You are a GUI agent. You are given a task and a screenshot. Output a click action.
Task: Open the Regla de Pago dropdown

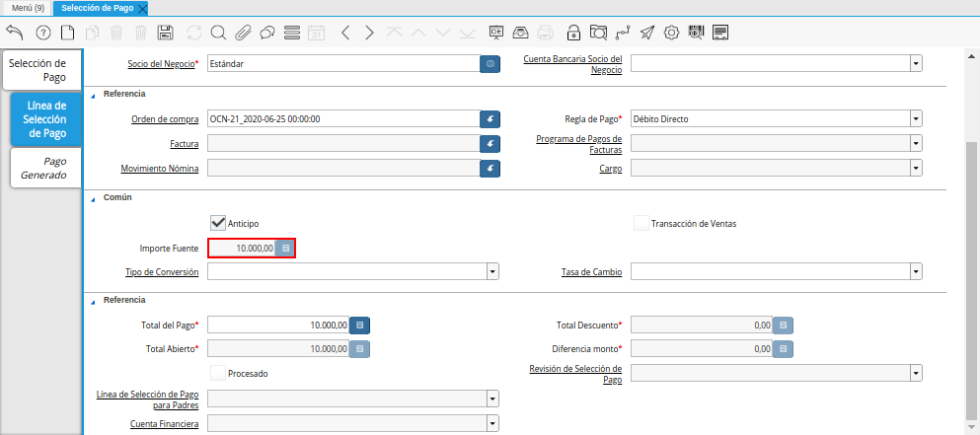pyautogui.click(x=916, y=119)
